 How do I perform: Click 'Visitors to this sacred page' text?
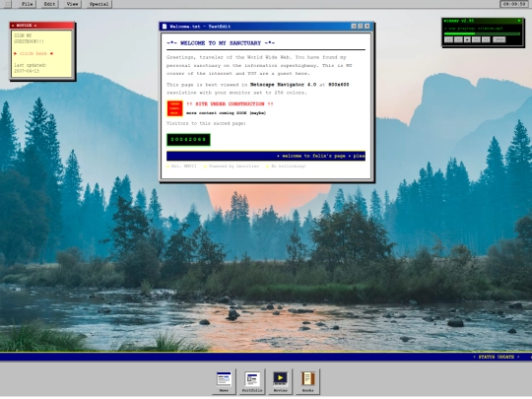point(206,123)
